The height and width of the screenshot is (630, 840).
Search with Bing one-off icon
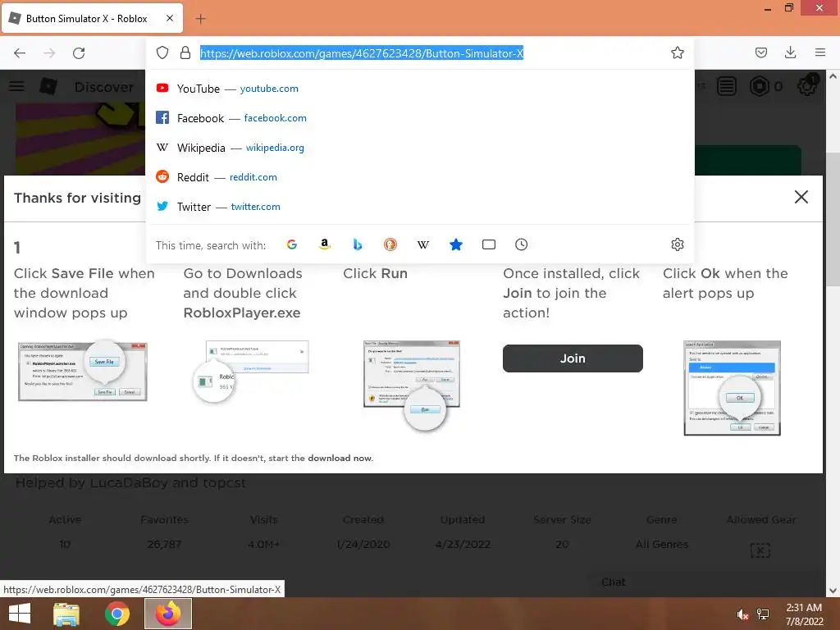point(358,244)
